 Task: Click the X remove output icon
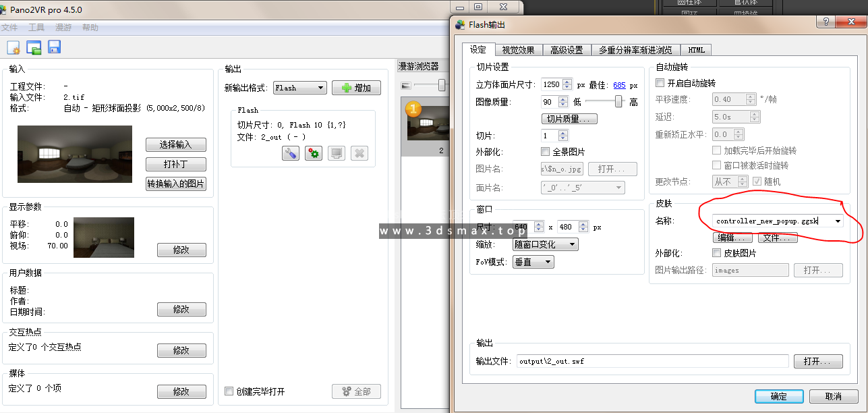359,153
